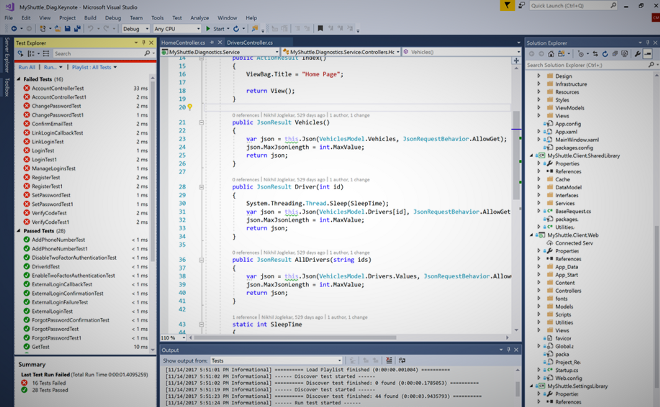This screenshot has width=660, height=407.
Task: Click the notifications flag icon in title bar
Action: (x=507, y=5)
